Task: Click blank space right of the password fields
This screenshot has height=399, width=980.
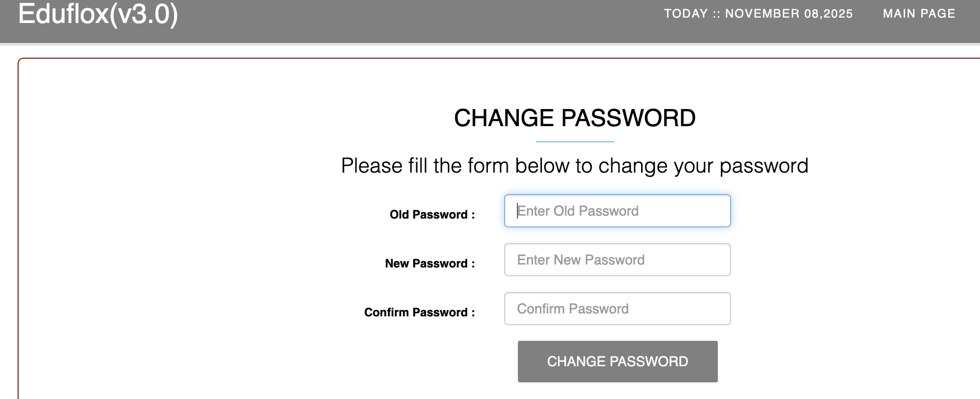Action: (x=856, y=259)
